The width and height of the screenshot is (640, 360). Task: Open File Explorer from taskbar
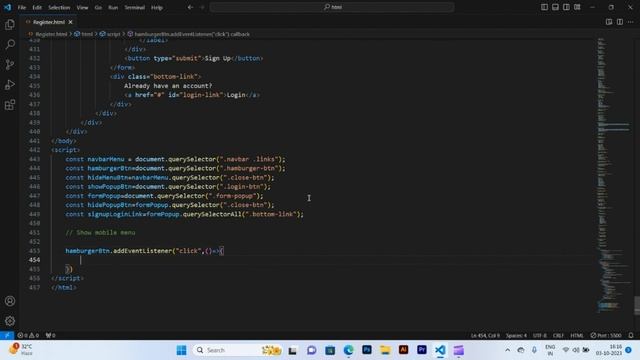[x=385, y=350]
